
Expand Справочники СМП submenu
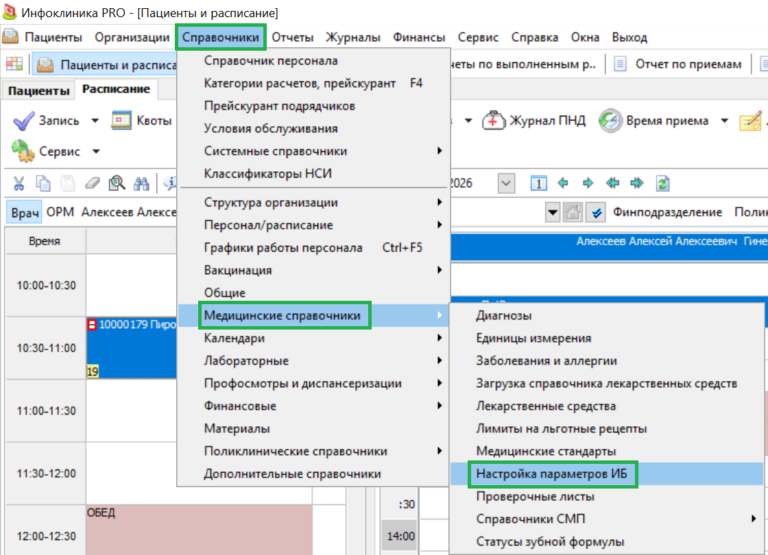coord(607,519)
